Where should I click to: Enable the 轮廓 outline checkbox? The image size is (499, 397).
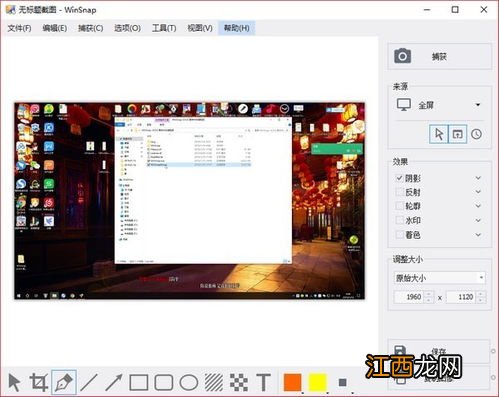399,206
